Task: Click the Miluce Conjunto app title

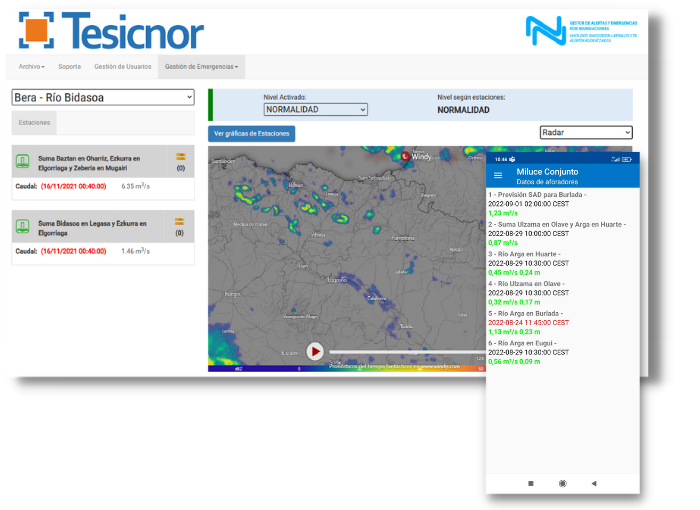Action: pos(547,172)
